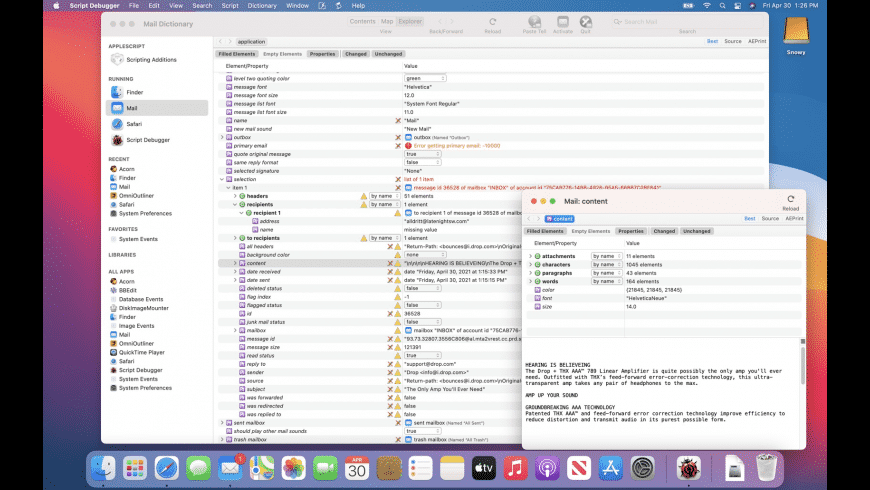
Task: Collapse the recipients element row
Action: click(235, 204)
